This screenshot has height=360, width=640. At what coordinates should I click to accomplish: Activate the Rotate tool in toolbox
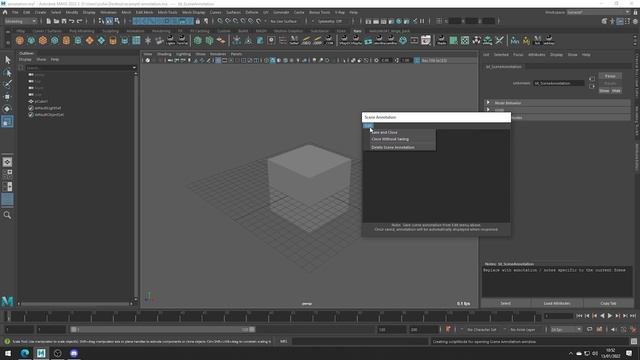(x=7, y=109)
